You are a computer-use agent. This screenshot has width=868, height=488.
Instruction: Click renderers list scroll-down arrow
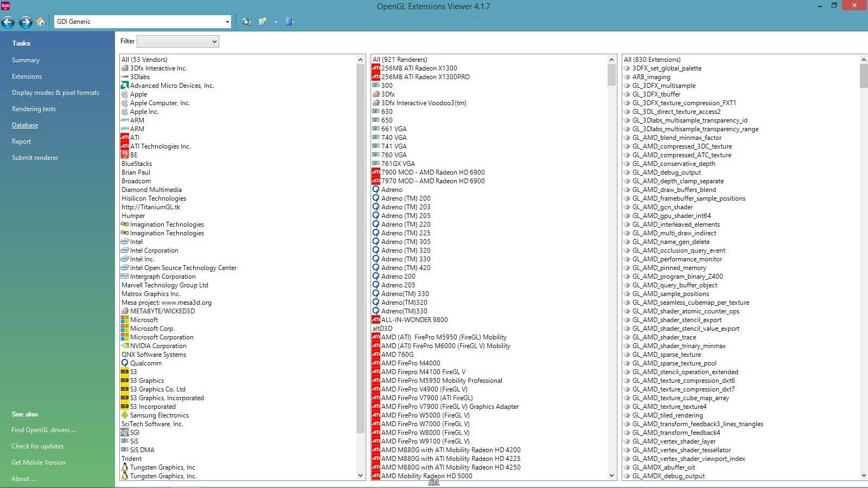click(x=612, y=476)
